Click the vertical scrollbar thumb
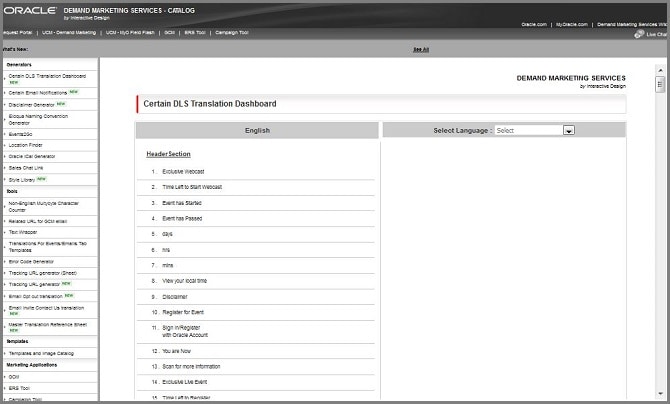The image size is (670, 404). point(660,84)
